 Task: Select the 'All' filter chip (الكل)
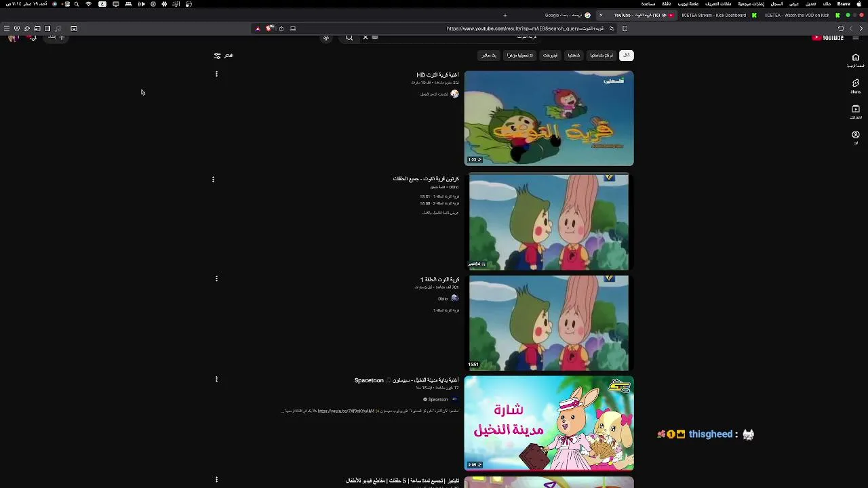point(627,56)
